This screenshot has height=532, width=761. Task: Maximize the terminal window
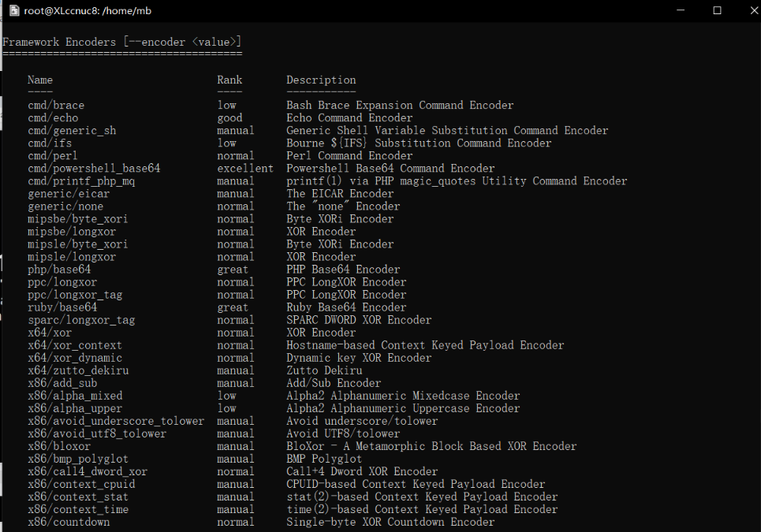point(717,10)
